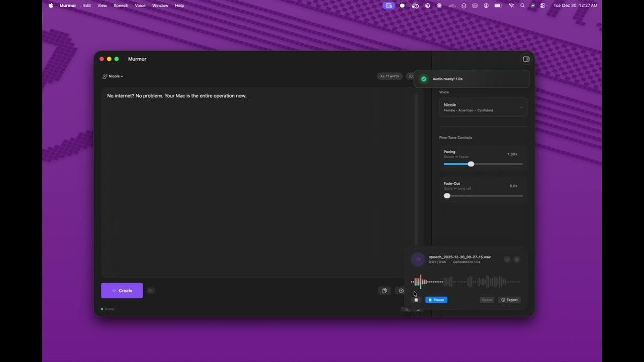Click the purple waveform avatar icon

point(418,259)
